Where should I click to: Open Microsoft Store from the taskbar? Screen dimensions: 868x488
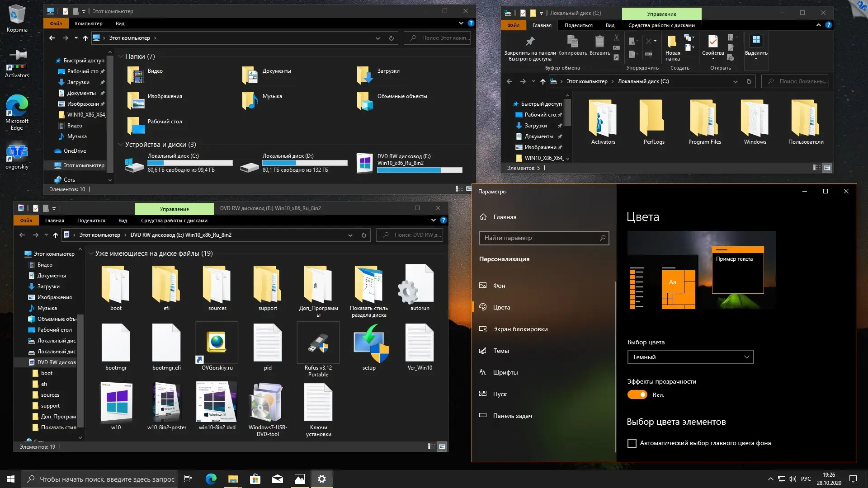coord(255,479)
